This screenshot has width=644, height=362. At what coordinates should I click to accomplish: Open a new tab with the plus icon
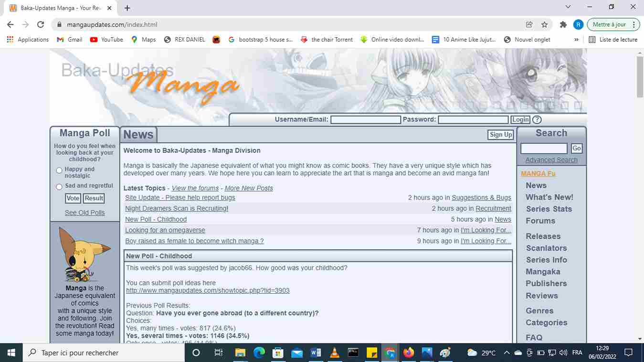[127, 8]
